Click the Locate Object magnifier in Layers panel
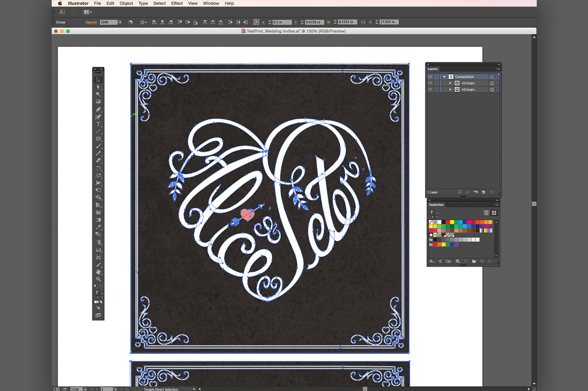Screen dimensions: 588x391 pos(460,192)
